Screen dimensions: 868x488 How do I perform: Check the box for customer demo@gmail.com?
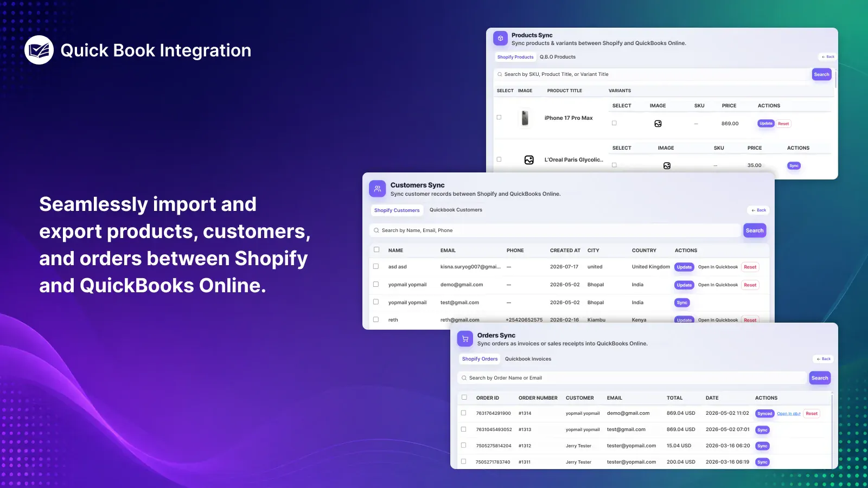(x=376, y=284)
